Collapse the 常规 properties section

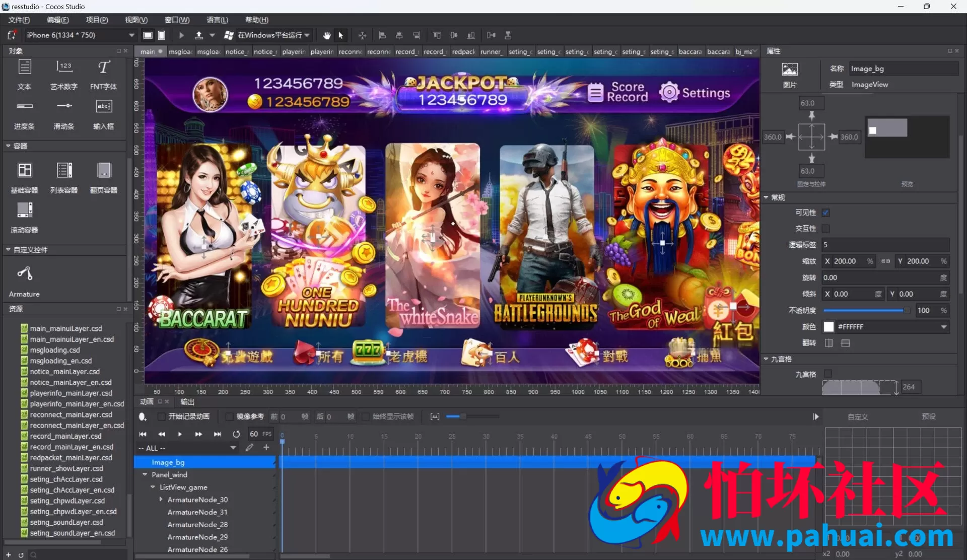pos(766,197)
